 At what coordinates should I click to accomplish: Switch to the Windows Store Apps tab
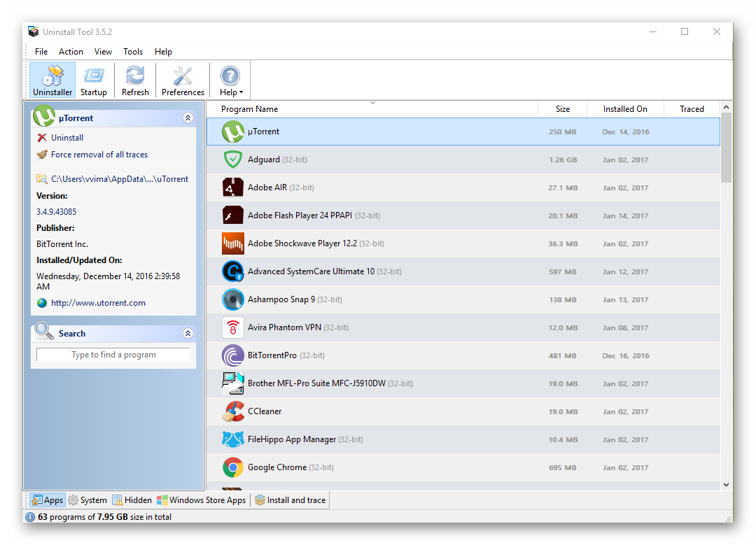(x=201, y=500)
